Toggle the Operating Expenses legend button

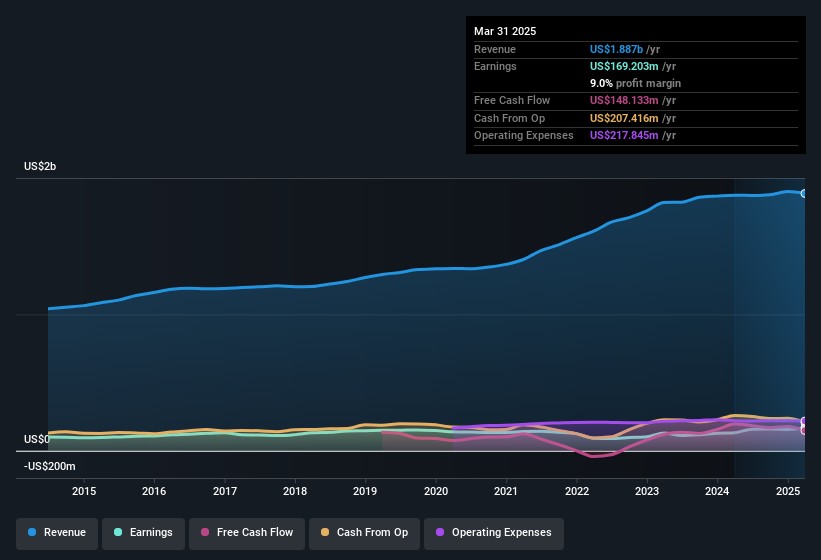click(x=494, y=533)
